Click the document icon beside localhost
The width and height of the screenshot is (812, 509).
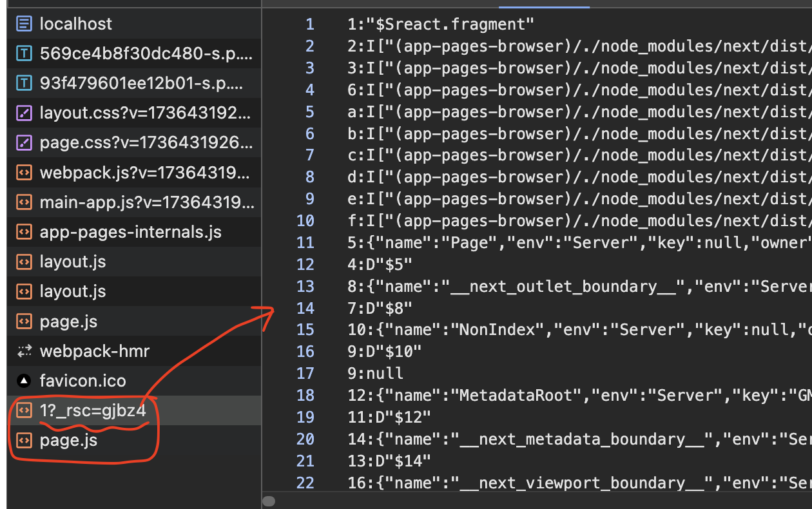pyautogui.click(x=24, y=24)
